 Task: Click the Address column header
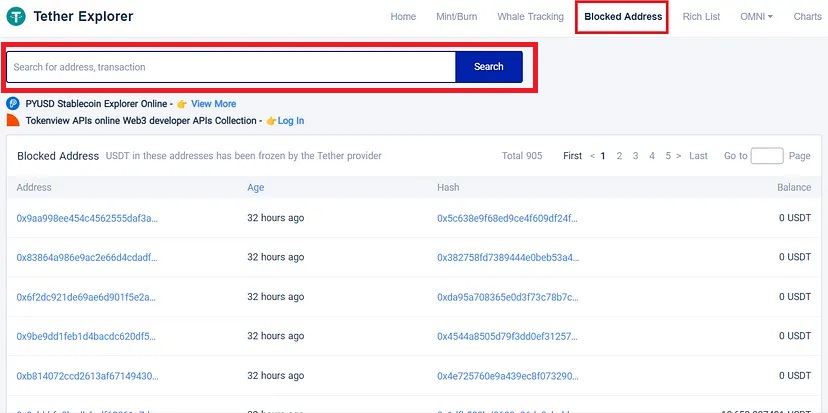[x=34, y=187]
